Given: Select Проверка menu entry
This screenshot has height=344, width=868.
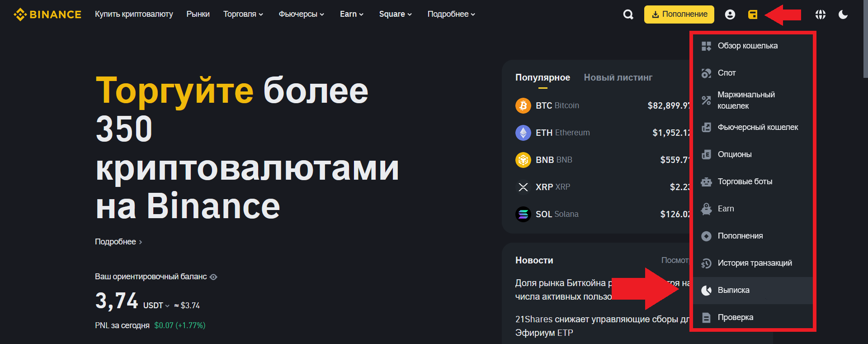Looking at the screenshot, I should click(753, 317).
